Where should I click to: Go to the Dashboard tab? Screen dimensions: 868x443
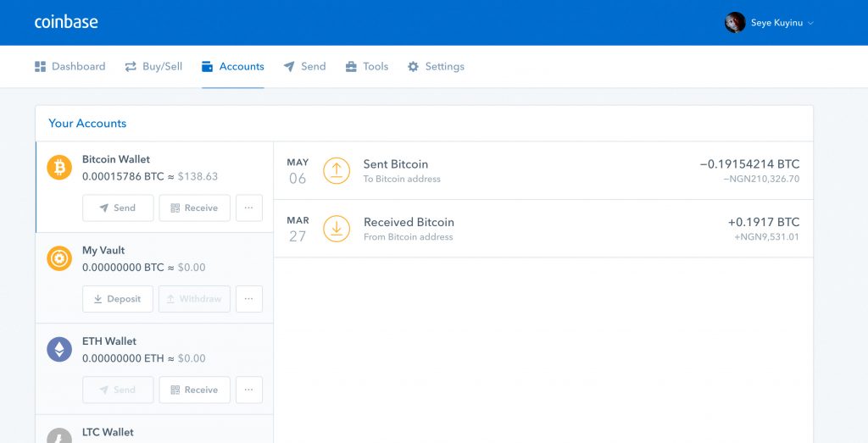[x=70, y=66]
